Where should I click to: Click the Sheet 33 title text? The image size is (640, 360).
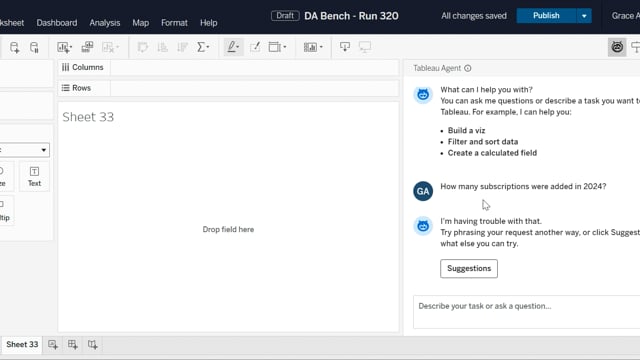(x=88, y=117)
